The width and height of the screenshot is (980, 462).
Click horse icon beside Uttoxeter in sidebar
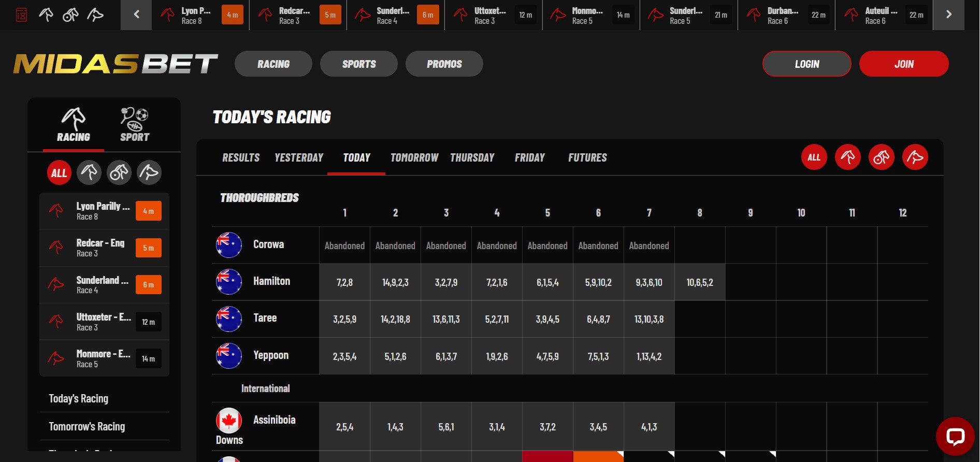[x=56, y=322]
